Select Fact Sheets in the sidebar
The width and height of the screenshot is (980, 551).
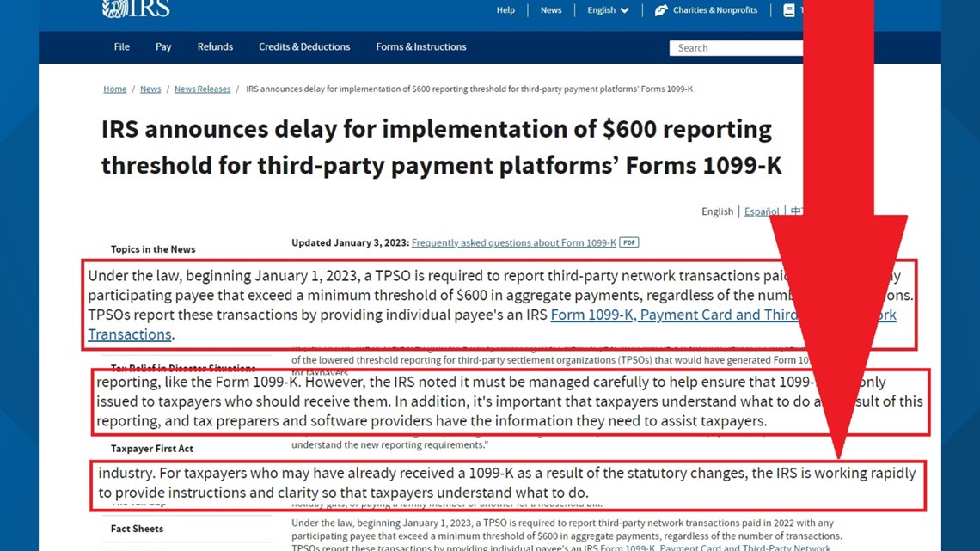(x=137, y=529)
